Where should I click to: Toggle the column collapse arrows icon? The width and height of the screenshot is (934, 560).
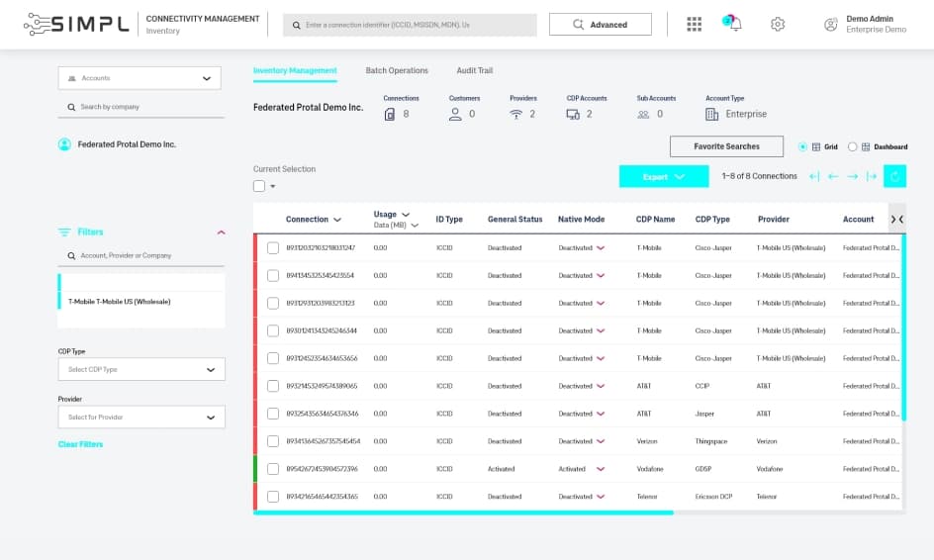coord(897,220)
